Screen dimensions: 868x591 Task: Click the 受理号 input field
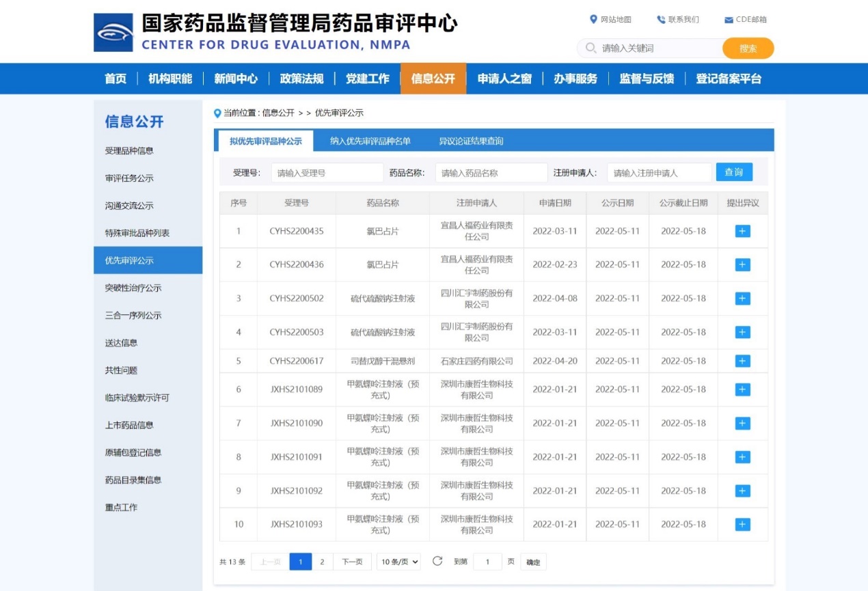click(x=327, y=173)
